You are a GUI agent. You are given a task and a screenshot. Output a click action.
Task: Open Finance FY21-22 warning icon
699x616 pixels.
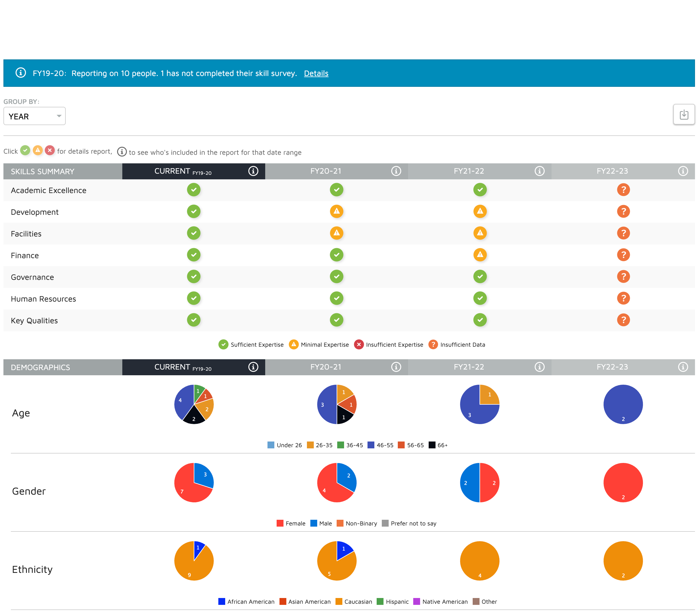(480, 255)
